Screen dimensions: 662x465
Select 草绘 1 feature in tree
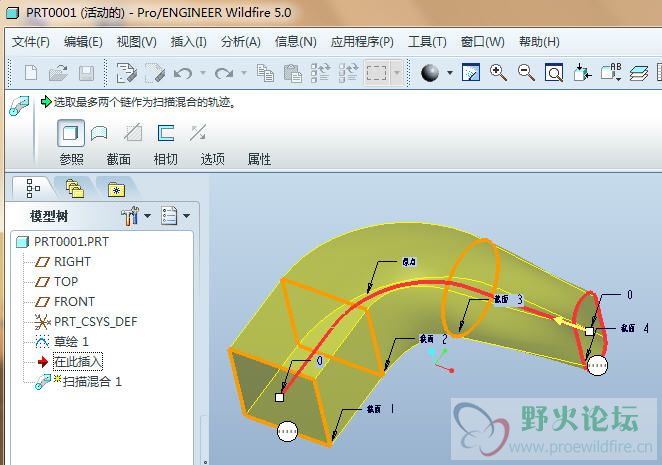tap(62, 341)
